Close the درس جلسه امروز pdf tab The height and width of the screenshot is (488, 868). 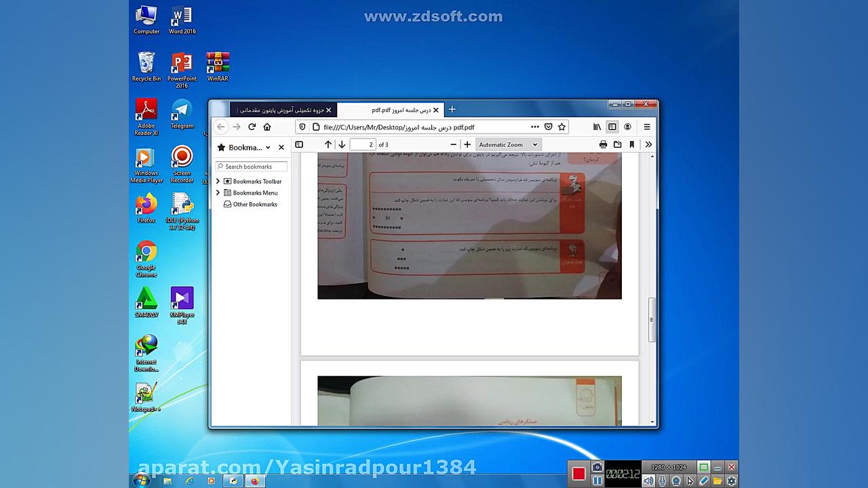click(x=436, y=110)
